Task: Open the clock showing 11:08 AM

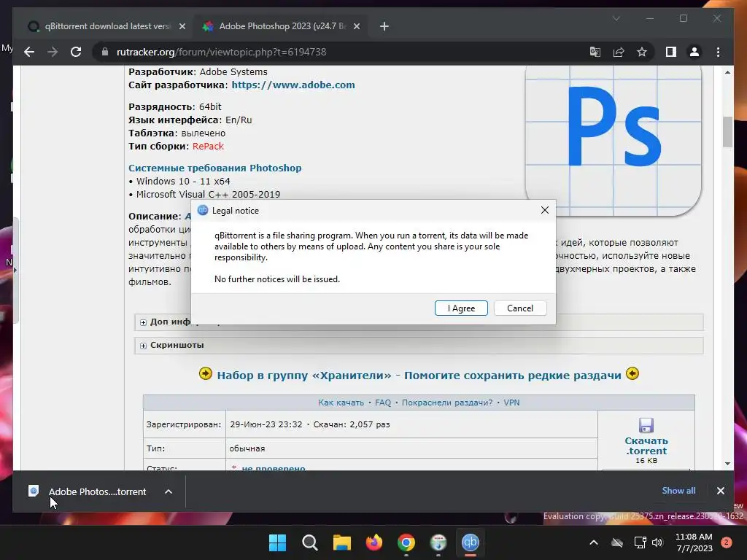Action: pyautogui.click(x=694, y=542)
